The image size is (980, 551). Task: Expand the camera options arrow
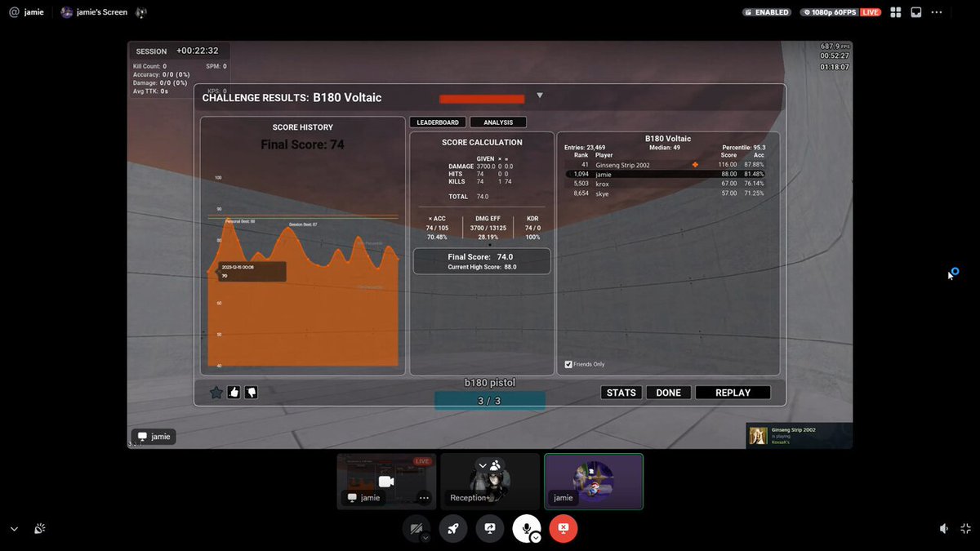[x=425, y=538]
